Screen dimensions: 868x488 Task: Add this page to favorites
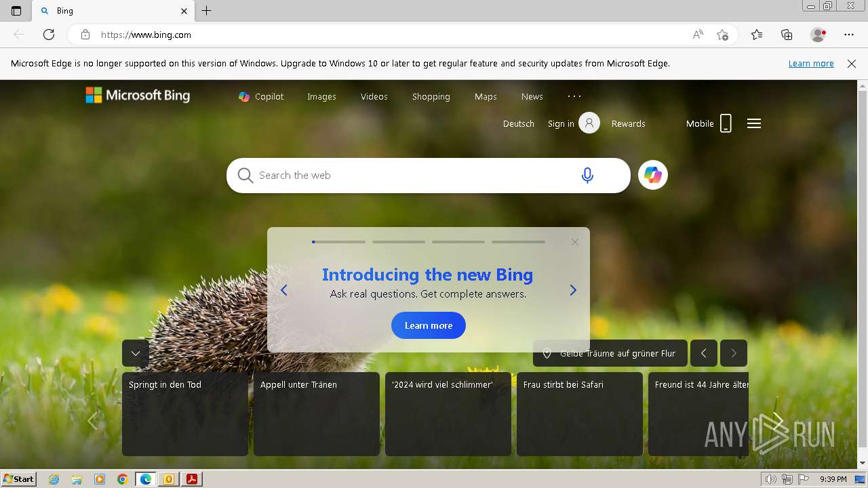722,35
